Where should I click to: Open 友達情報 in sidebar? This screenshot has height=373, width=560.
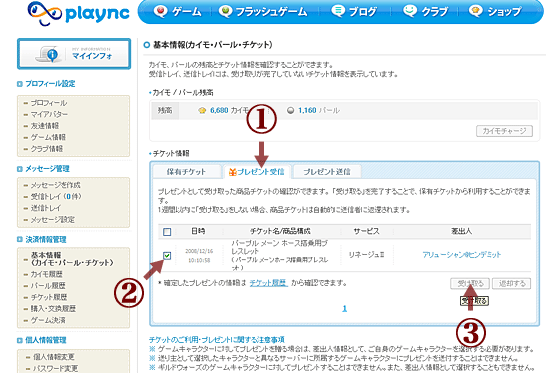click(x=45, y=126)
